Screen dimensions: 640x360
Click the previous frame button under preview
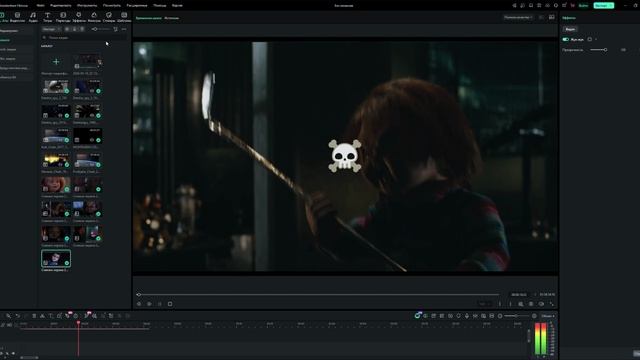[x=139, y=304]
